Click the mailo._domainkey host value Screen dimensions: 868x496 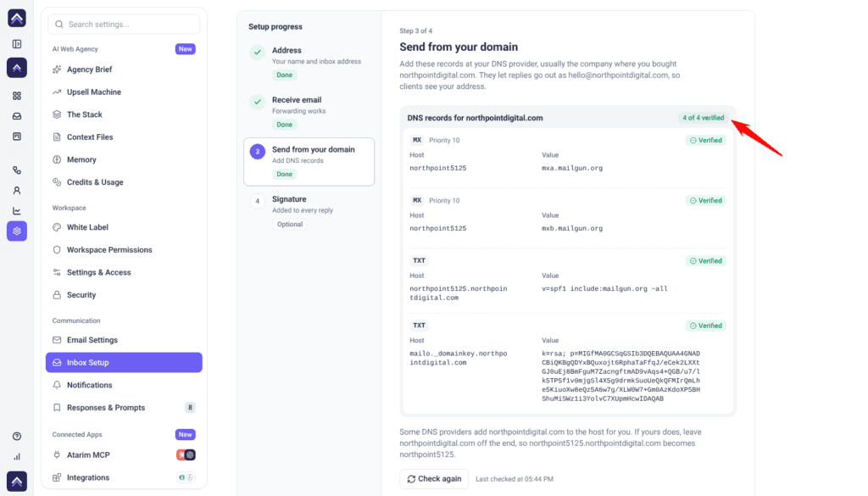[x=459, y=358]
